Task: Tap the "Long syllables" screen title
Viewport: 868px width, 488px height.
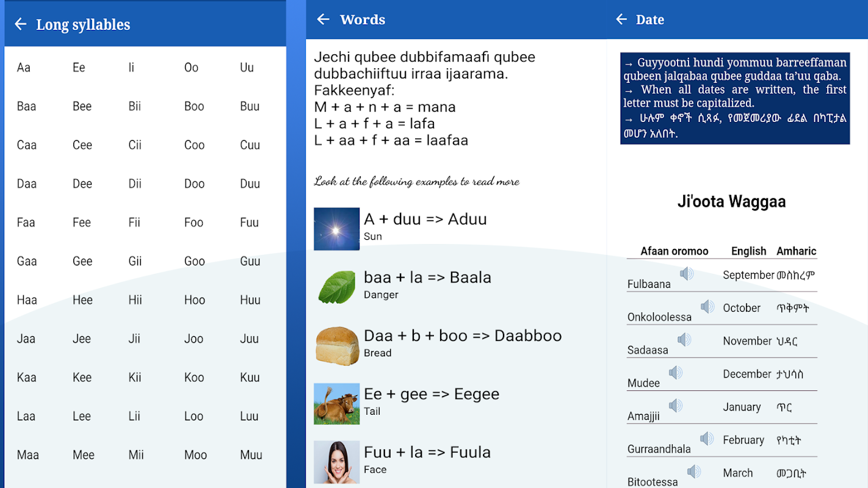Action: click(83, 24)
